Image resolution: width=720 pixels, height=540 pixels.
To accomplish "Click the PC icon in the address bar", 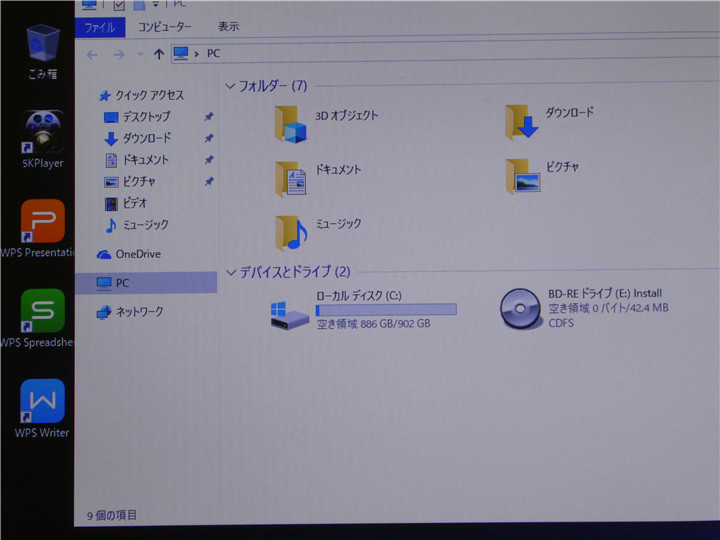I will point(181,54).
